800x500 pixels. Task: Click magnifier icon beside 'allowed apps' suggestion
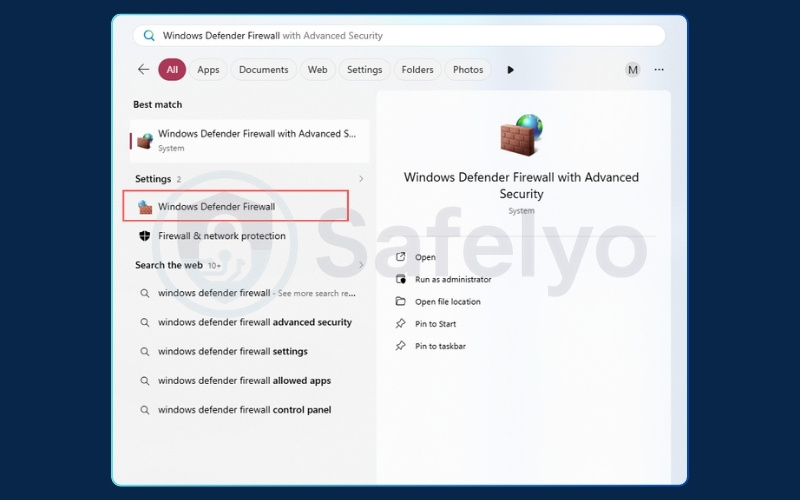pos(145,381)
